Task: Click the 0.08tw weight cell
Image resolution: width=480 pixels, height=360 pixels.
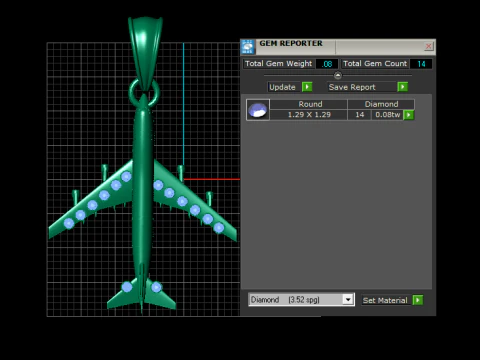Action: [x=387, y=115]
